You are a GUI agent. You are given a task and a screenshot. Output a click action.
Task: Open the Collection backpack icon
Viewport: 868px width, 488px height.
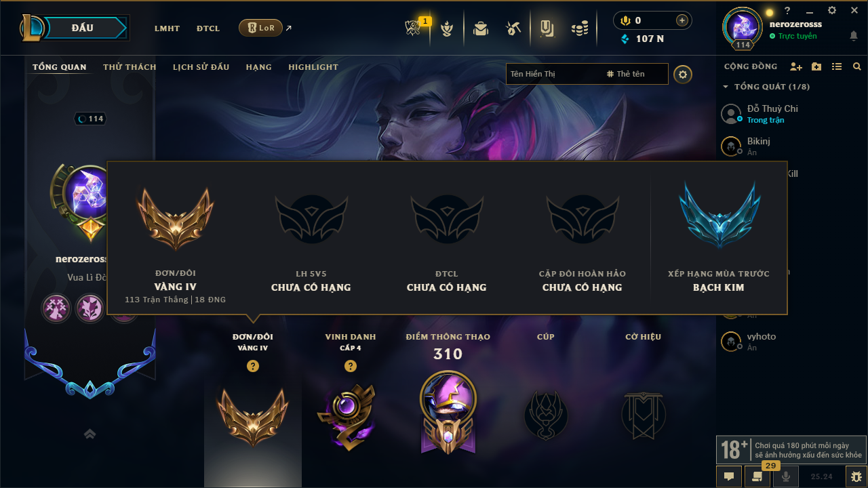tap(481, 28)
